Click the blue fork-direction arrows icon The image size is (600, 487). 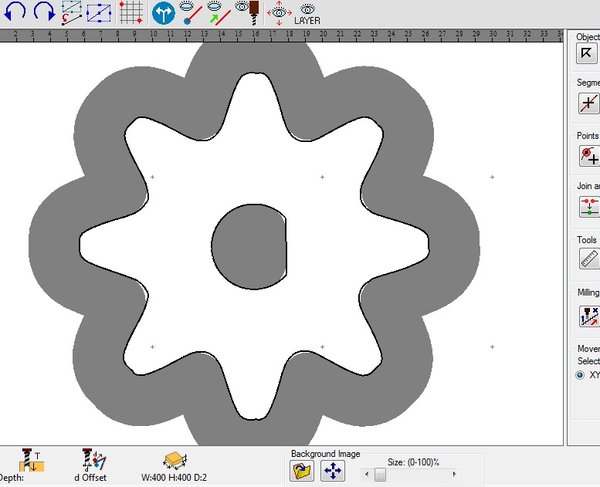pos(163,13)
